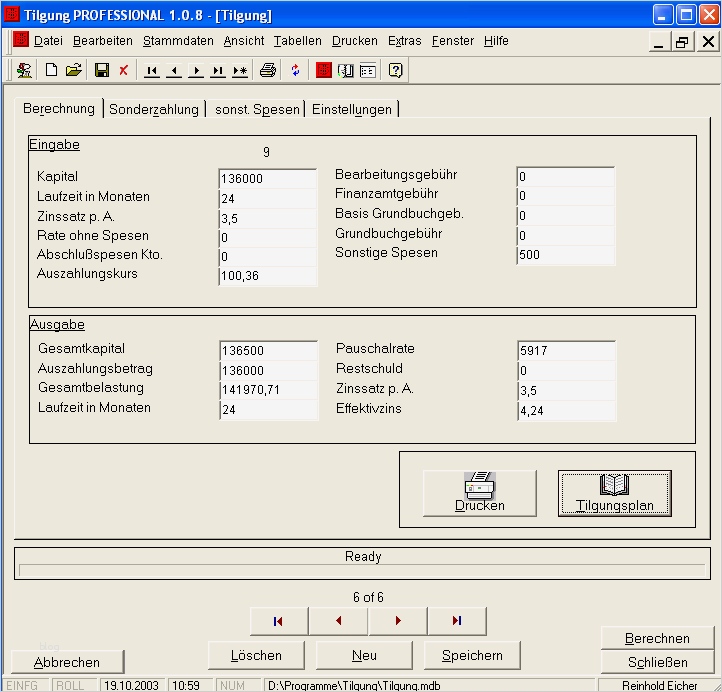The image size is (722, 692).
Task: Click the Eingabe Zinssatz p. A. field
Action: [268, 218]
